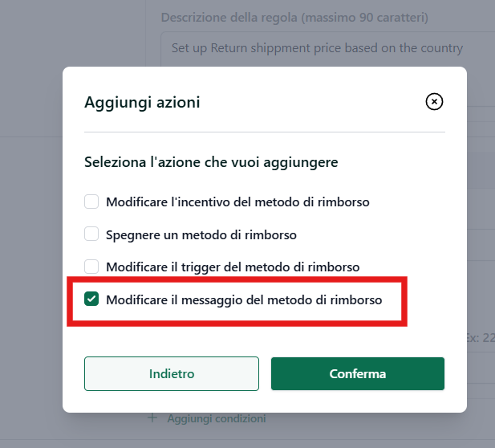Click the Aggiungi azioni dialog title
Screen dimensions: 495x448
142,102
